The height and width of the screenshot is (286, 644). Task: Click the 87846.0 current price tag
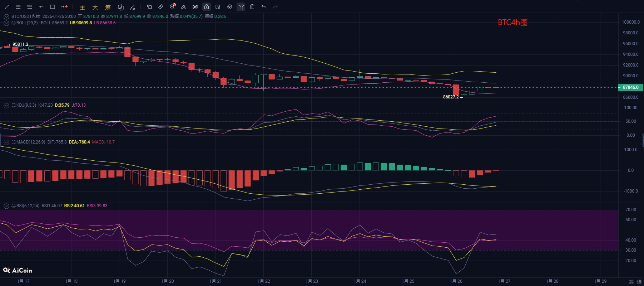[630, 87]
